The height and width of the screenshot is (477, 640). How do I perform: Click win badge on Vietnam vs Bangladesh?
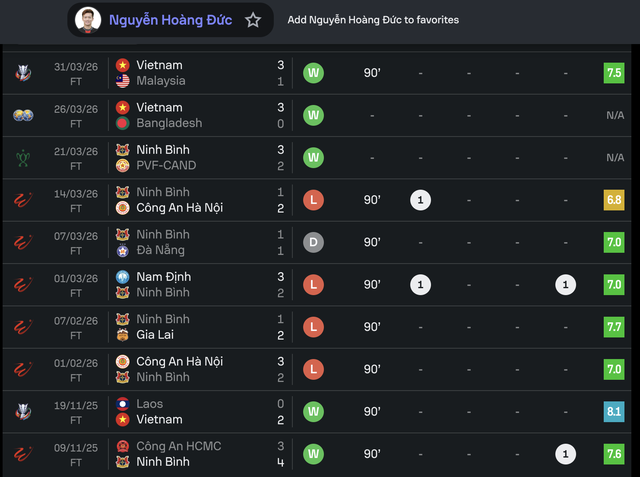313,115
